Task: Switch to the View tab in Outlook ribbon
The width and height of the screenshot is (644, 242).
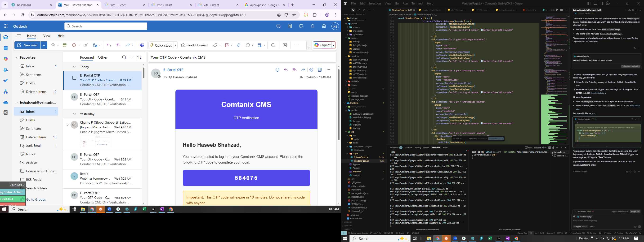Action: 47,36
